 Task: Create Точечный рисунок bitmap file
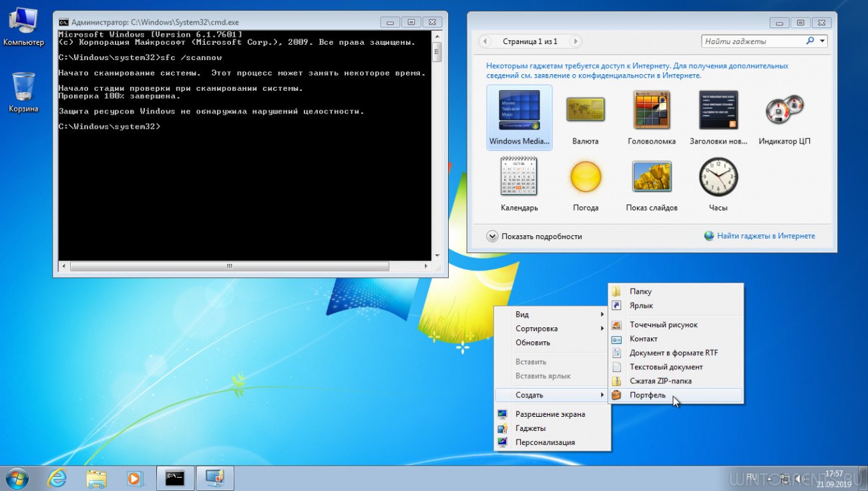click(676, 325)
